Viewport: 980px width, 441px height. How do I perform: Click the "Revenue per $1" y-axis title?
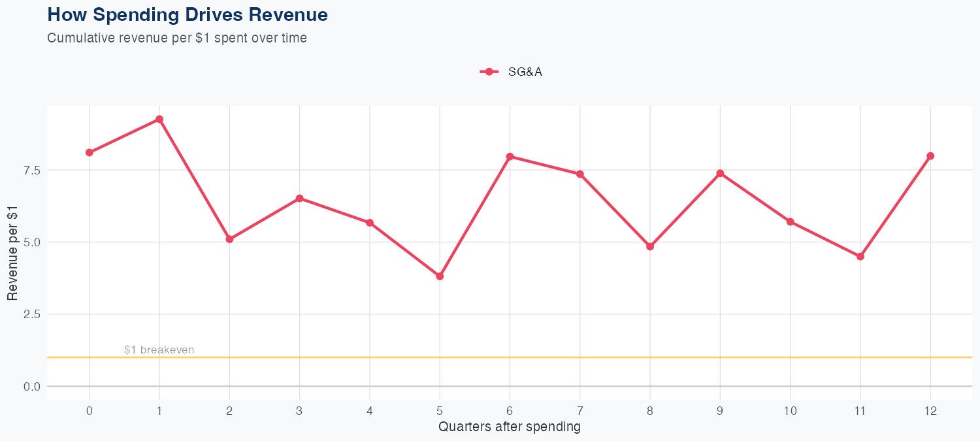tap(12, 252)
